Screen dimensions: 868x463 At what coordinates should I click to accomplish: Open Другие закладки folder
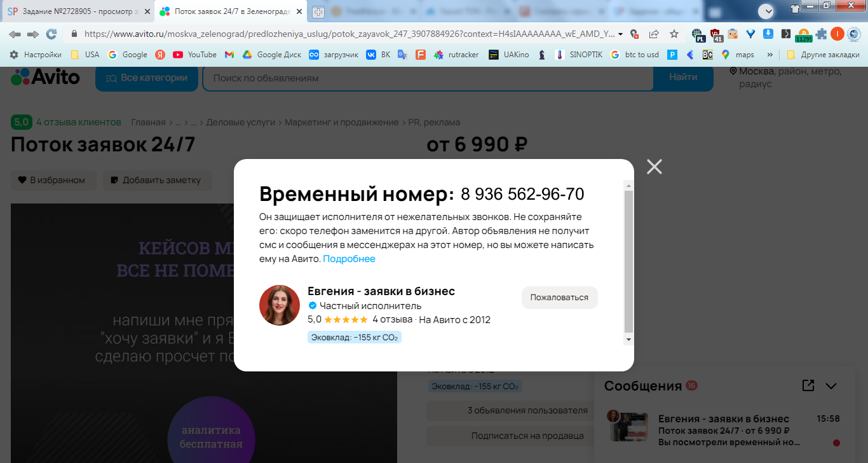coord(823,55)
